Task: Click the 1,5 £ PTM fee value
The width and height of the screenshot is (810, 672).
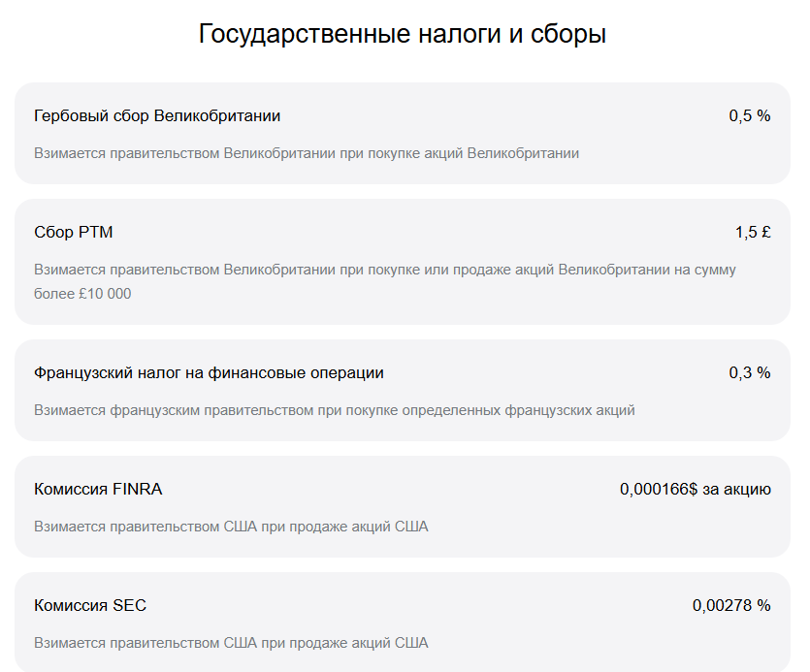Action: [x=753, y=233]
